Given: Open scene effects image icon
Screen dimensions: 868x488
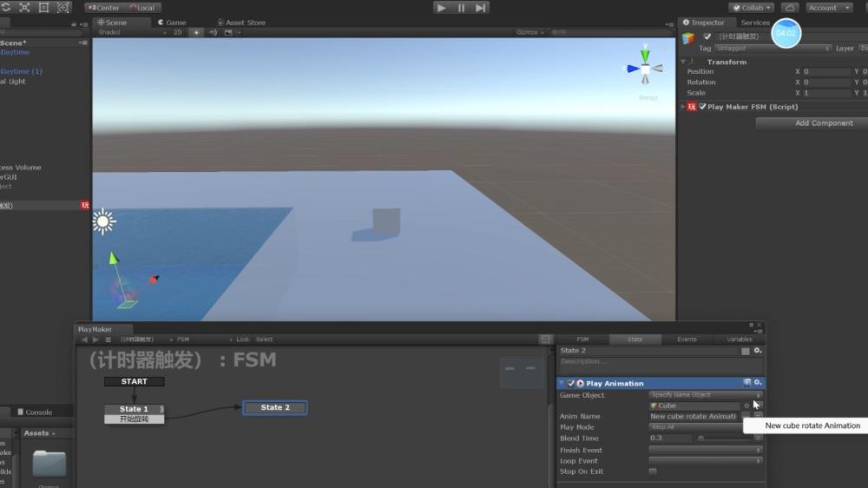Looking at the screenshot, I should pyautogui.click(x=228, y=32).
